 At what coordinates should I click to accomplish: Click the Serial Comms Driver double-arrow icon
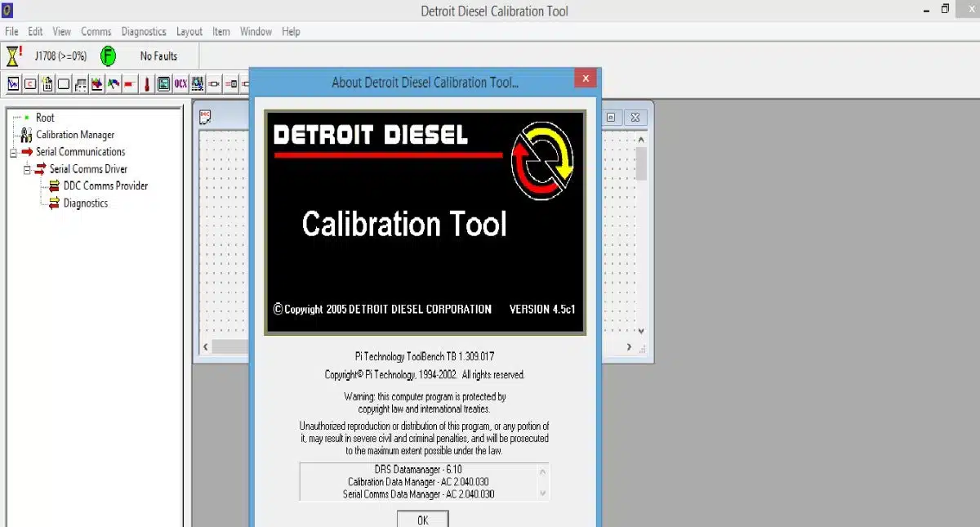41,169
